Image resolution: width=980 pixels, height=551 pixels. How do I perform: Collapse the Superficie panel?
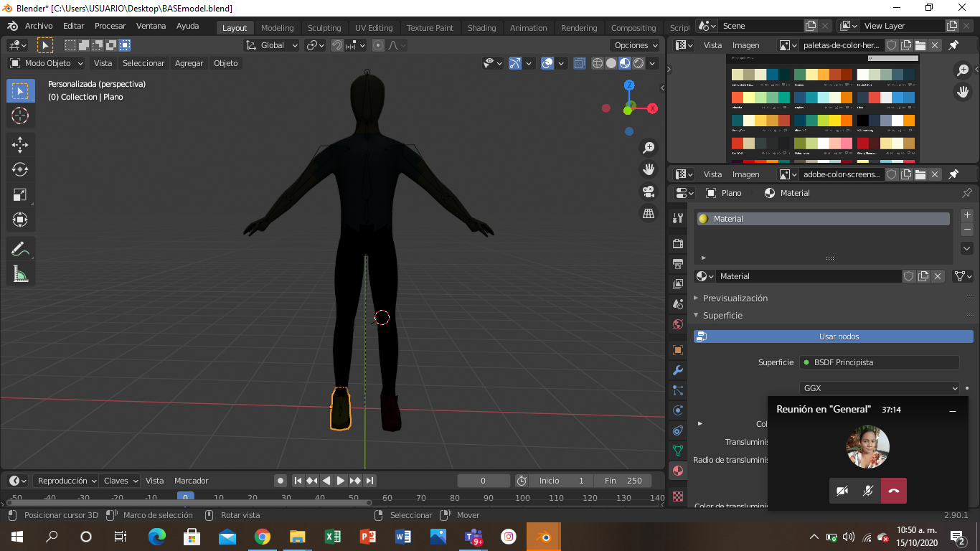(722, 315)
